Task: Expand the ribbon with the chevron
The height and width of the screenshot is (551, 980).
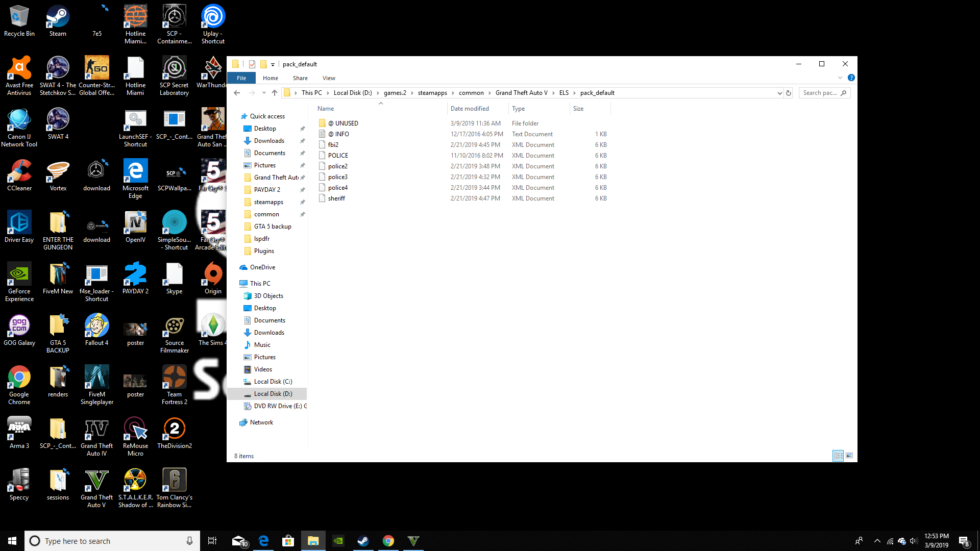Action: 840,78
